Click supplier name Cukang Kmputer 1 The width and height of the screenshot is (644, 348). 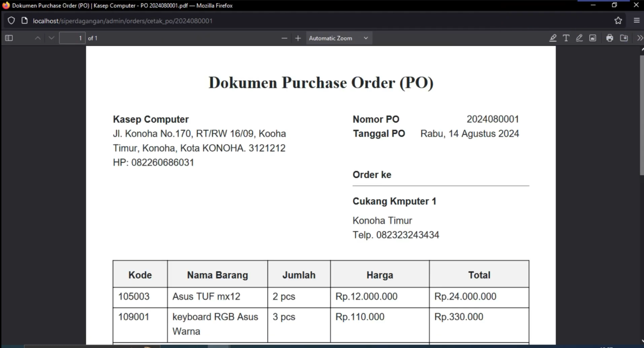pos(394,201)
